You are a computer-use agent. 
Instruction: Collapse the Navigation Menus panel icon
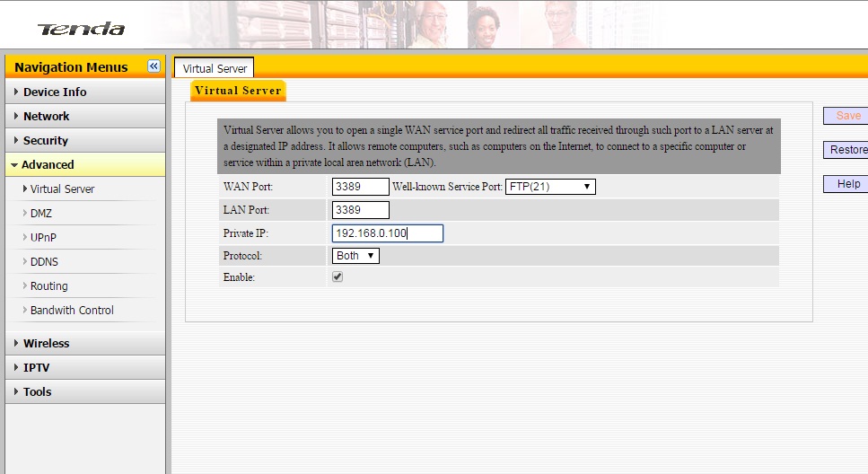click(x=153, y=66)
